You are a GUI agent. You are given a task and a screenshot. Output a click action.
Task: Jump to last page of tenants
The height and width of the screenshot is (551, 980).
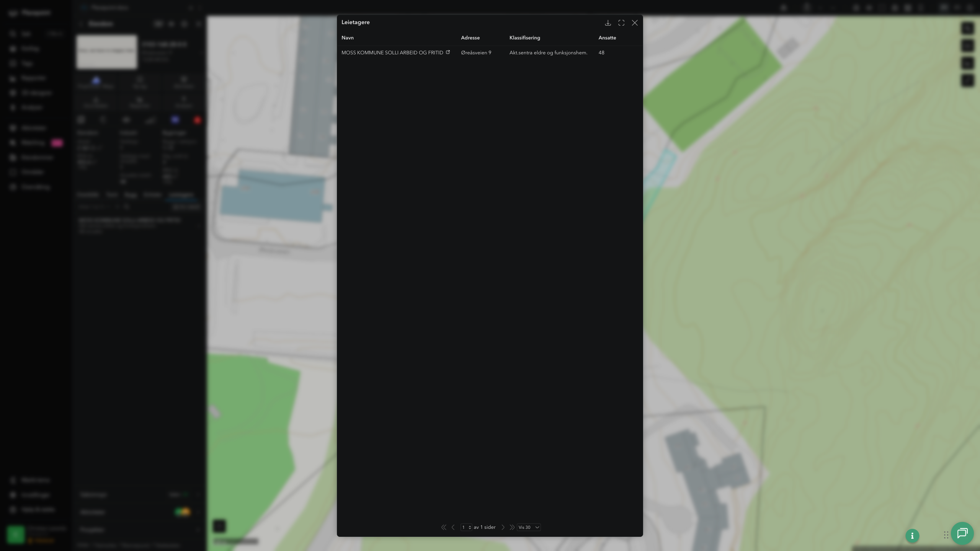512,527
